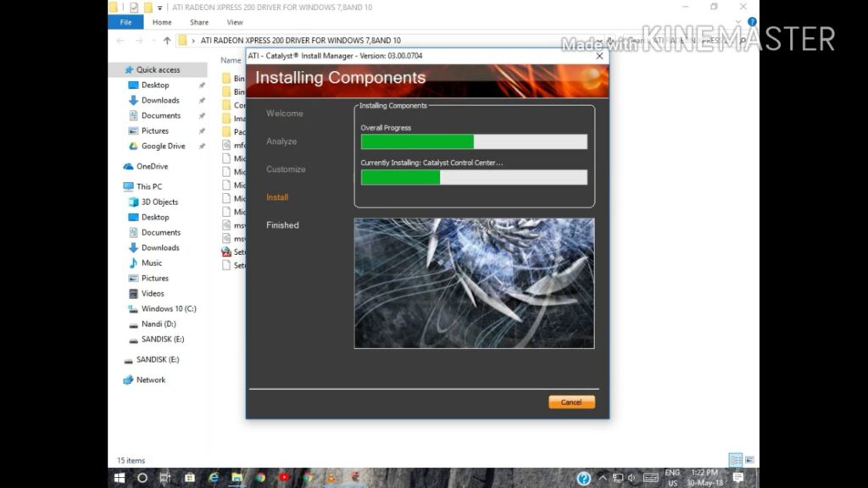Viewport: 868px width, 488px height.
Task: Click the Name column header
Action: (x=231, y=60)
